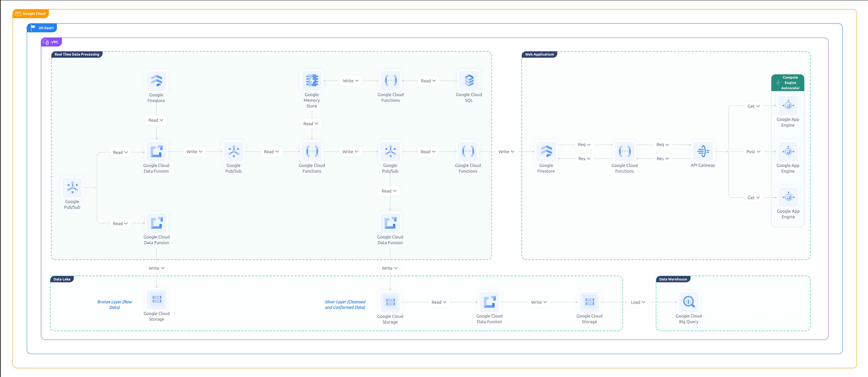
Task: Click the Write dropdown between Pub/Sub and Cloud Functions
Action: tap(350, 152)
